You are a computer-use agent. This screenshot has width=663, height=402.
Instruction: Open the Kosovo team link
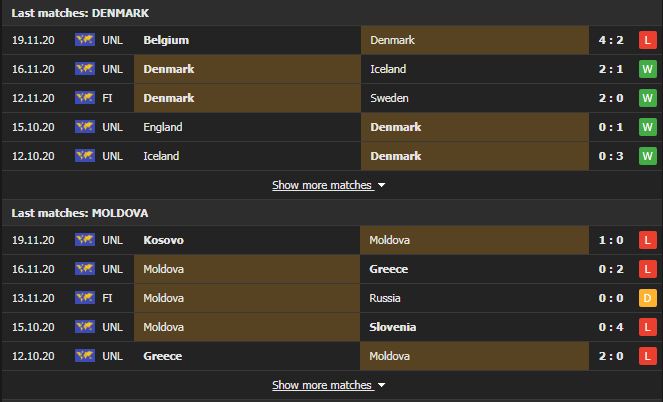(x=164, y=240)
